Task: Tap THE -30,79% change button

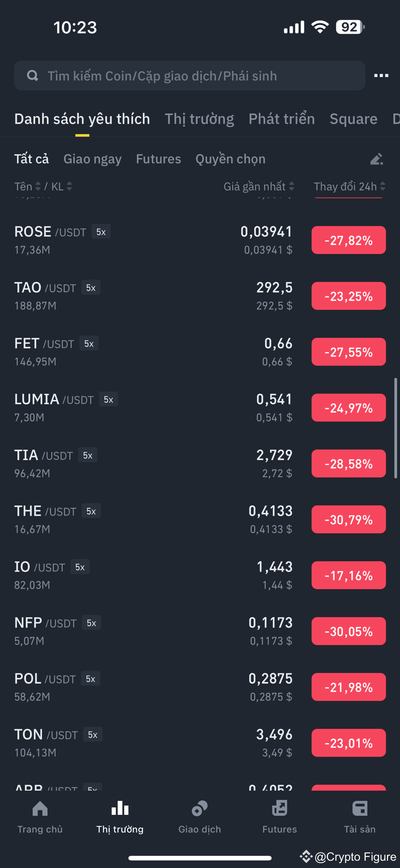Action: click(x=349, y=519)
